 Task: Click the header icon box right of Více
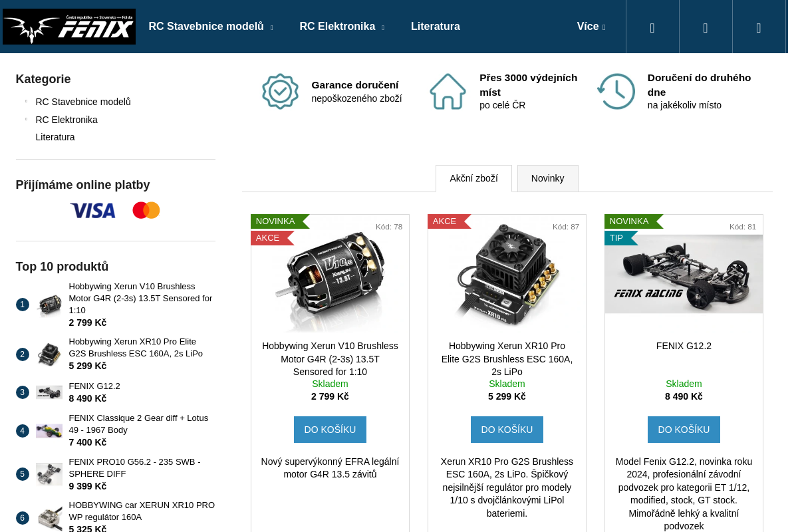[652, 27]
